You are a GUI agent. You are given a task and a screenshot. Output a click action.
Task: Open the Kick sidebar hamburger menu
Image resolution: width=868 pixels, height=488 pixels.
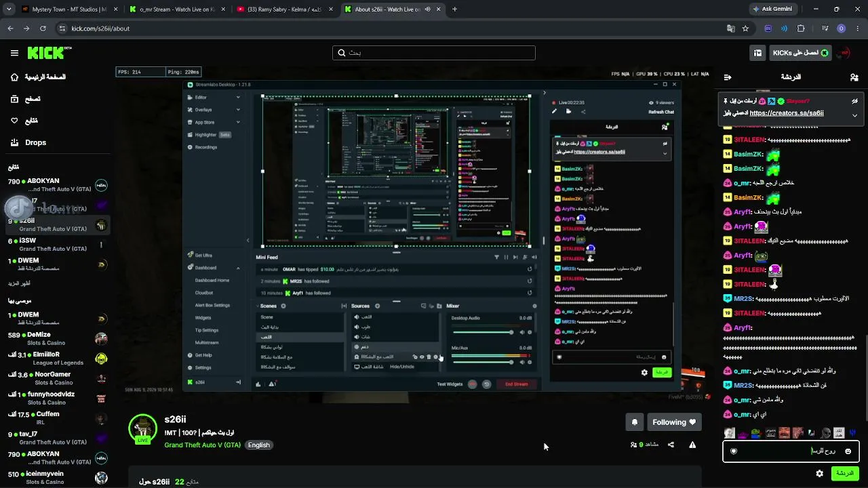[x=14, y=53]
